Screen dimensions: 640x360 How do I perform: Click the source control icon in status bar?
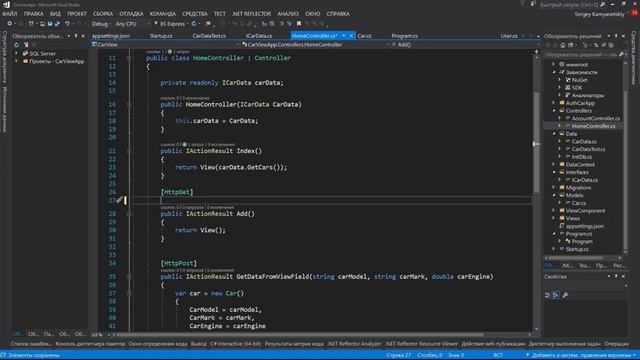pos(527,355)
